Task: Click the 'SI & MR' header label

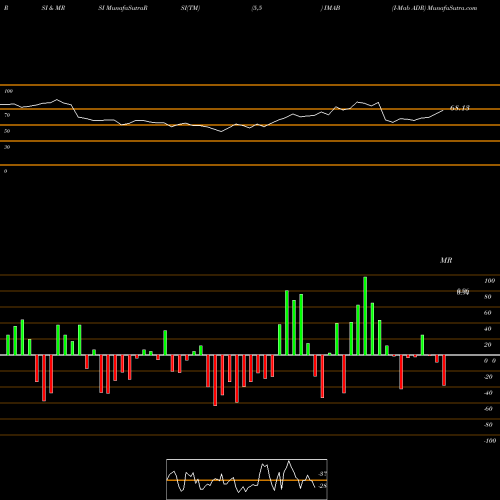Action: [53, 8]
